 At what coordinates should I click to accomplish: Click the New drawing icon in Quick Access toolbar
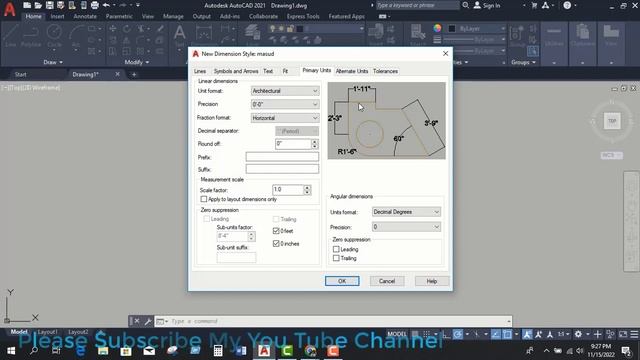click(27, 5)
